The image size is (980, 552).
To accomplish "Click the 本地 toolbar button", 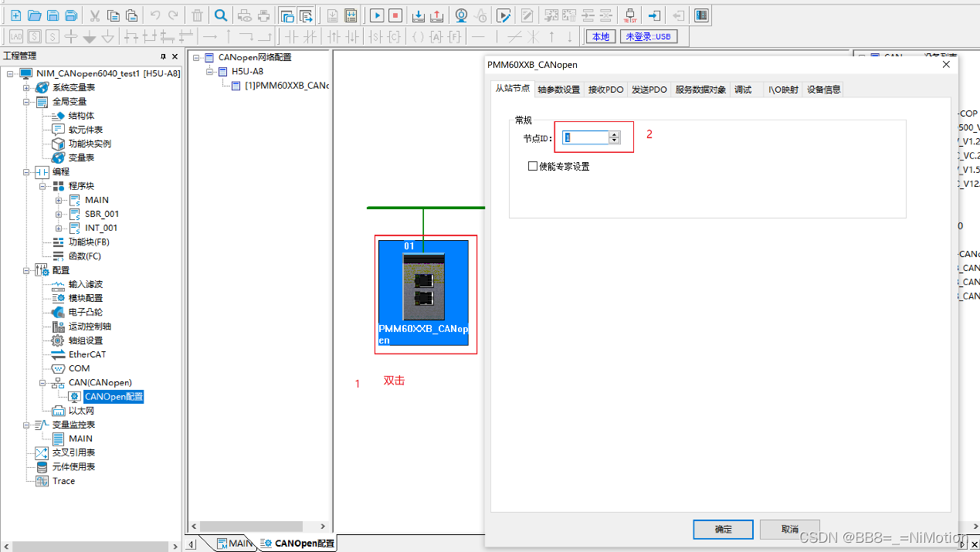I will 600,36.
